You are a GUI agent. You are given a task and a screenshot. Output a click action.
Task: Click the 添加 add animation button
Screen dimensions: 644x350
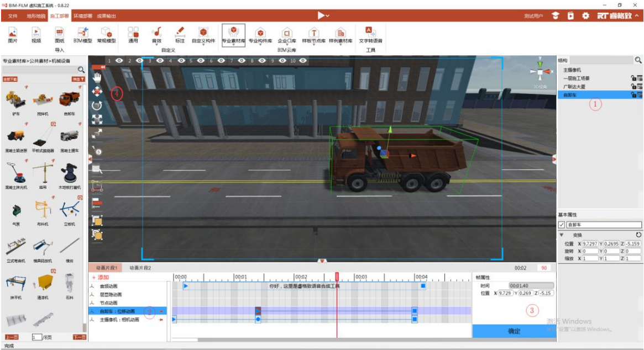click(101, 277)
